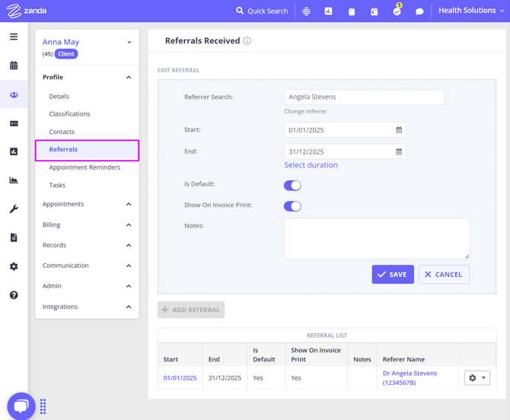The image size is (510, 420).
Task: Click the messages speech bubble in top bar
Action: click(419, 11)
